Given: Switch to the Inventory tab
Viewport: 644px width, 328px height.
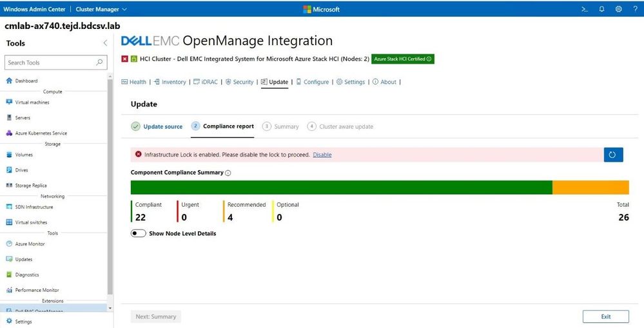Looking at the screenshot, I should coord(170,82).
